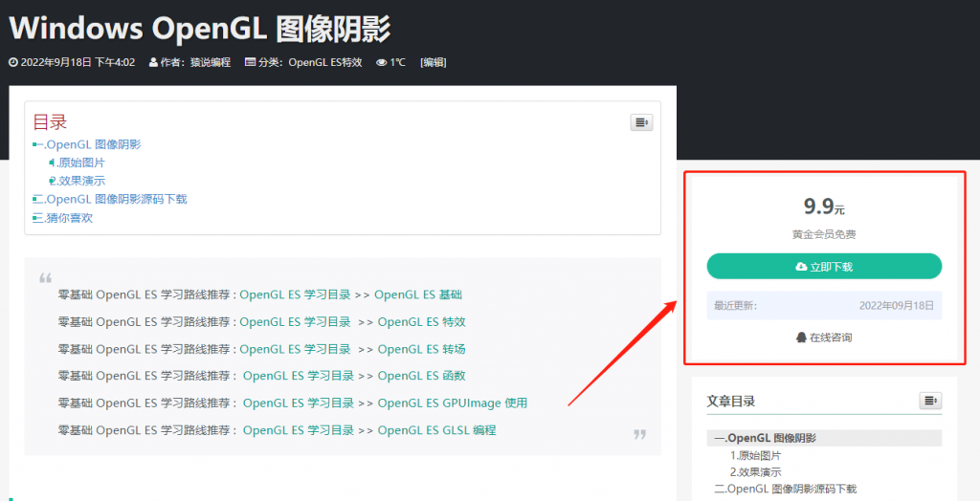Open the OpenGL ES 基础 link

click(418, 294)
